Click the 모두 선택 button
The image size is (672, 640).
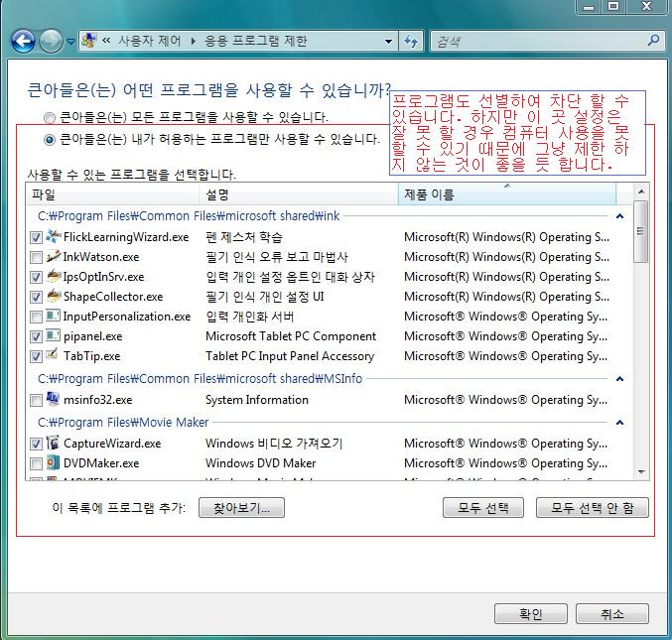(483, 508)
